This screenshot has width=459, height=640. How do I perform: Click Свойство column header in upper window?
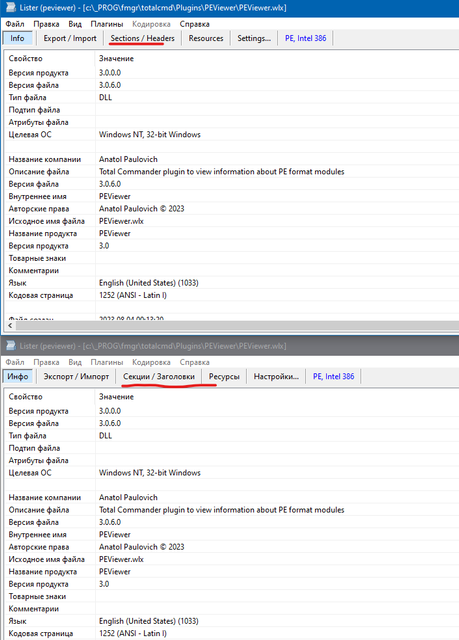(50, 58)
